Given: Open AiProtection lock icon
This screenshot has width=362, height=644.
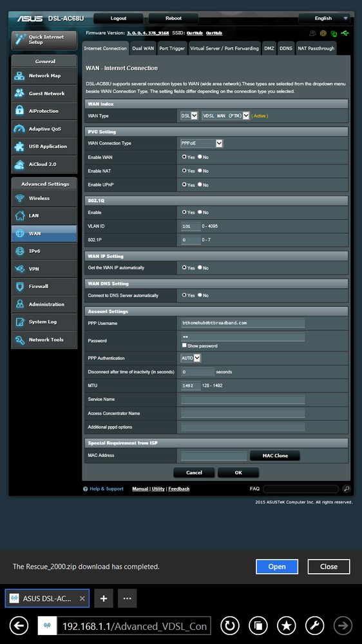Looking at the screenshot, I should coord(19,111).
